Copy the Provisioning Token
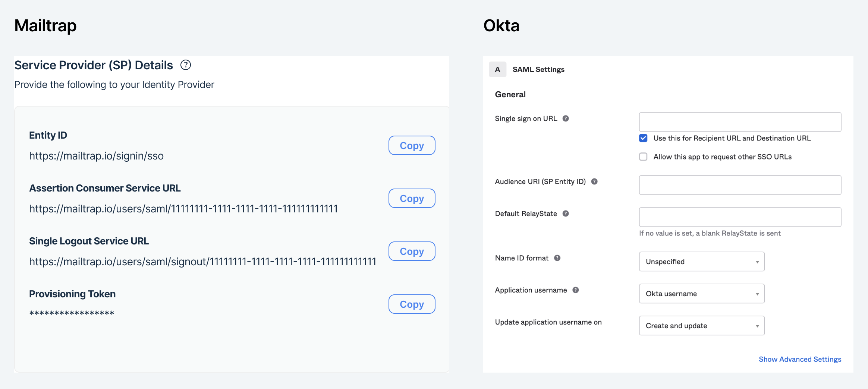The image size is (868, 389). pos(412,304)
